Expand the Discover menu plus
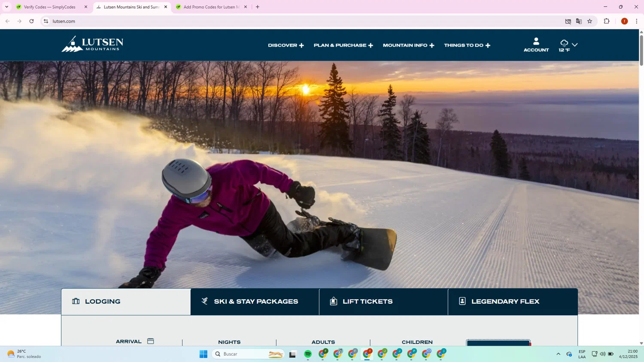Image resolution: width=644 pixels, height=362 pixels. 301,45
